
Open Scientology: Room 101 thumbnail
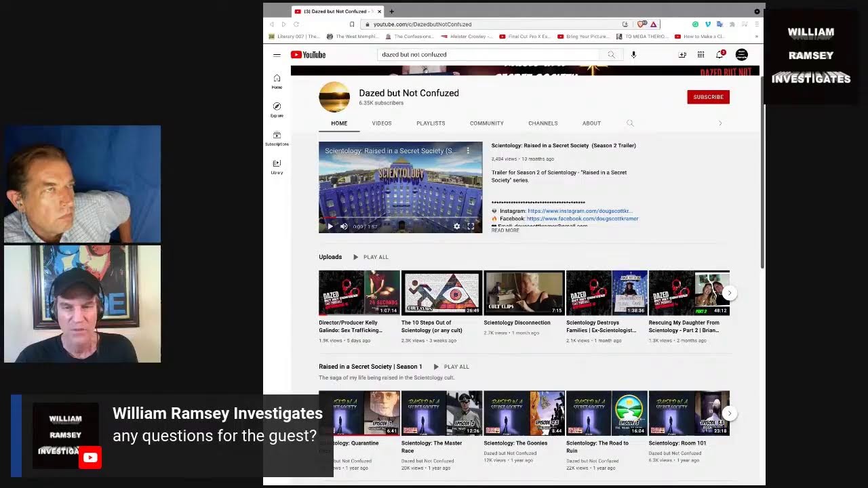689,413
